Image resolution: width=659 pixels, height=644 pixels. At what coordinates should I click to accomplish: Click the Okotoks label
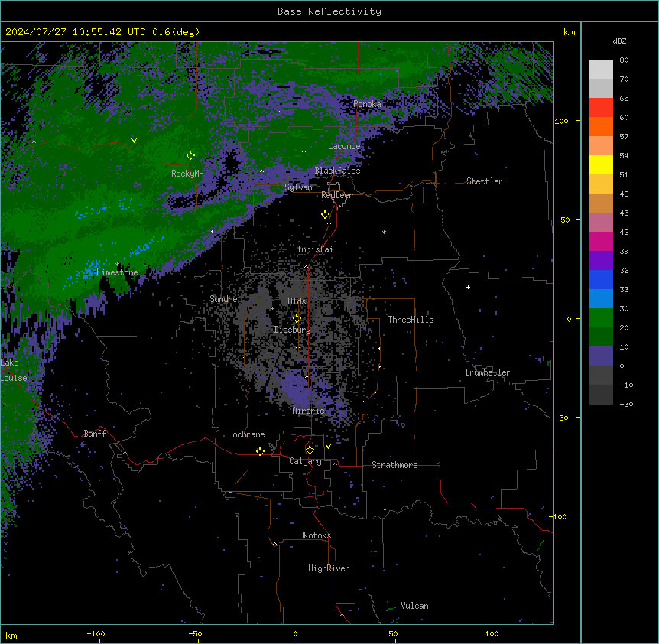coord(315,535)
